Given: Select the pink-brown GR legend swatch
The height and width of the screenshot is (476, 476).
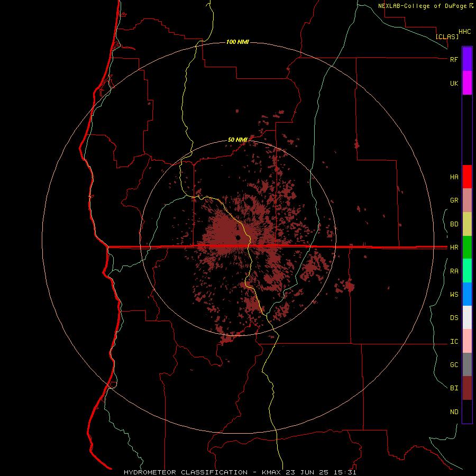Looking at the screenshot, I should click(467, 200).
